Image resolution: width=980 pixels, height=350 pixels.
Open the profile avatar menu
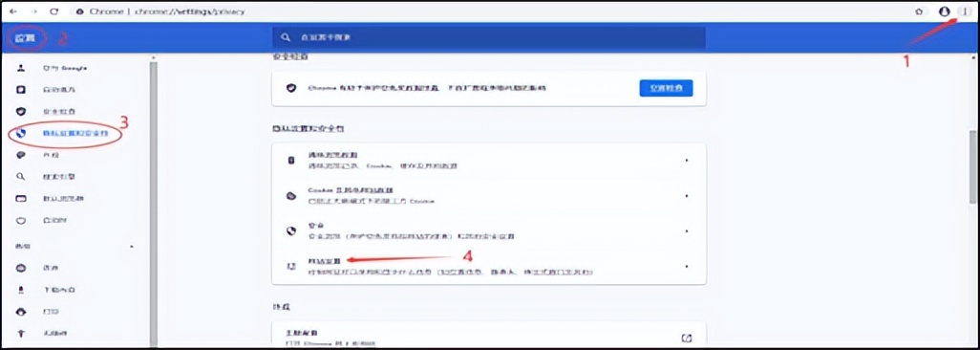tap(945, 11)
